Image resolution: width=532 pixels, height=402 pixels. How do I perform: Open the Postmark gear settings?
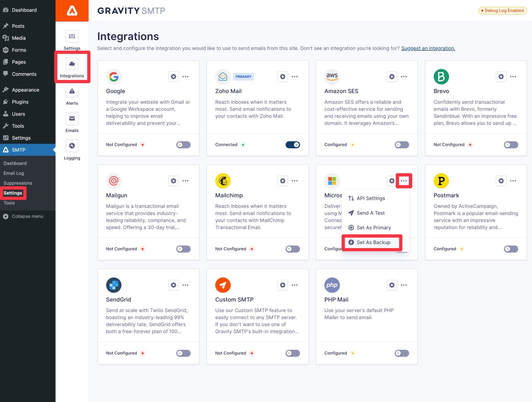[501, 181]
